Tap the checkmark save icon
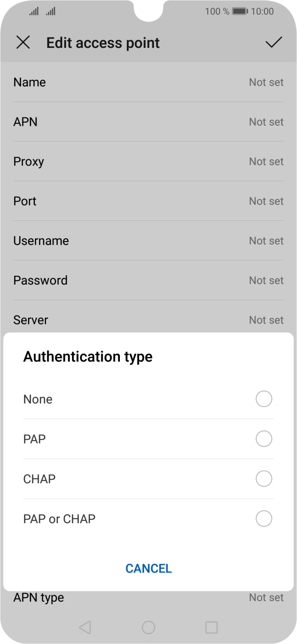This screenshot has width=297, height=644. pos(273,43)
